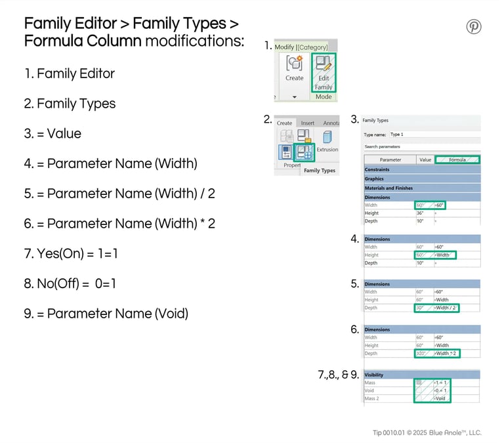The width and height of the screenshot is (504, 443).
Task: Click the list line '1. Family Editor'
Action: (x=70, y=74)
